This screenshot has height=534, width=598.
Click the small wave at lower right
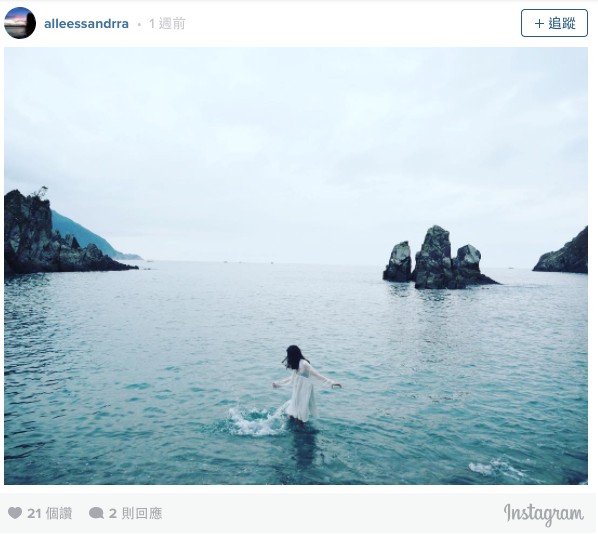pos(496,468)
